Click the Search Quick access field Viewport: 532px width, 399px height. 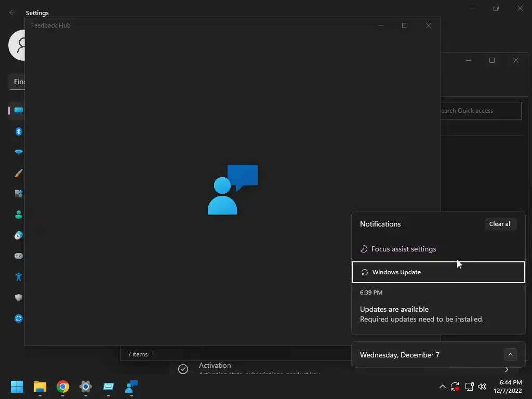point(481,111)
